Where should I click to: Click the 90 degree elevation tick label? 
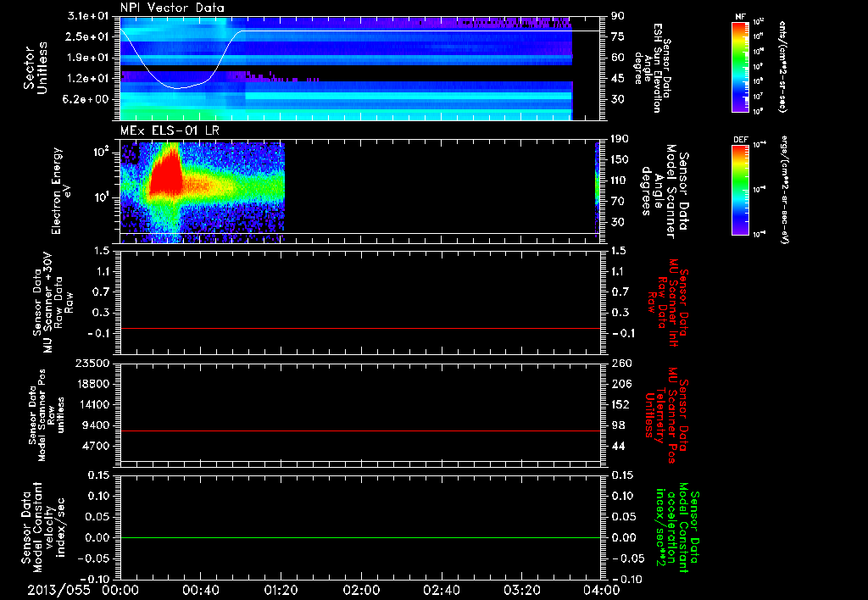618,16
